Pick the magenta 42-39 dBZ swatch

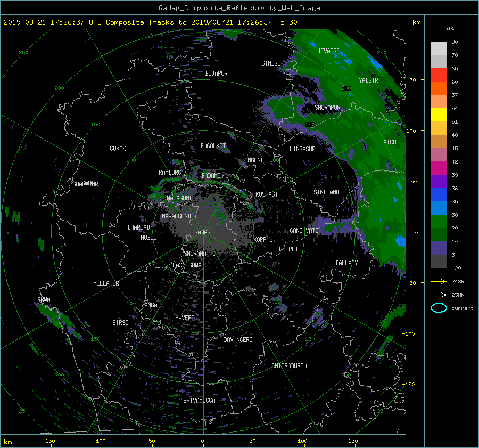(x=439, y=168)
